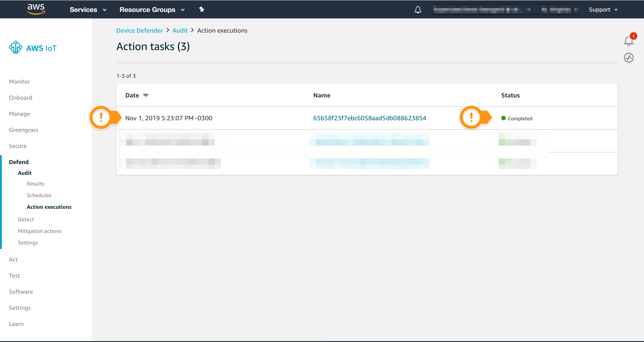This screenshot has height=342, width=644.
Task: Open Learn in the sidebar
Action: click(16, 324)
